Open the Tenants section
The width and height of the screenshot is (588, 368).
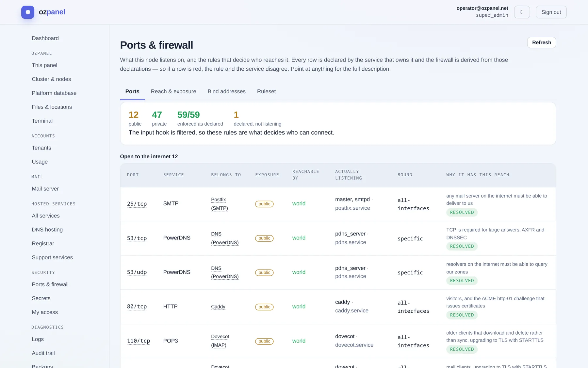click(x=41, y=148)
